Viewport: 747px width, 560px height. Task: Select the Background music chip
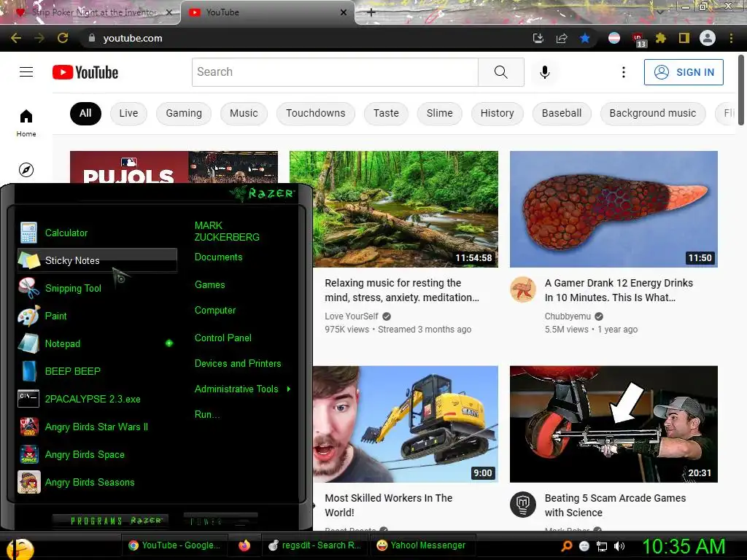click(652, 113)
